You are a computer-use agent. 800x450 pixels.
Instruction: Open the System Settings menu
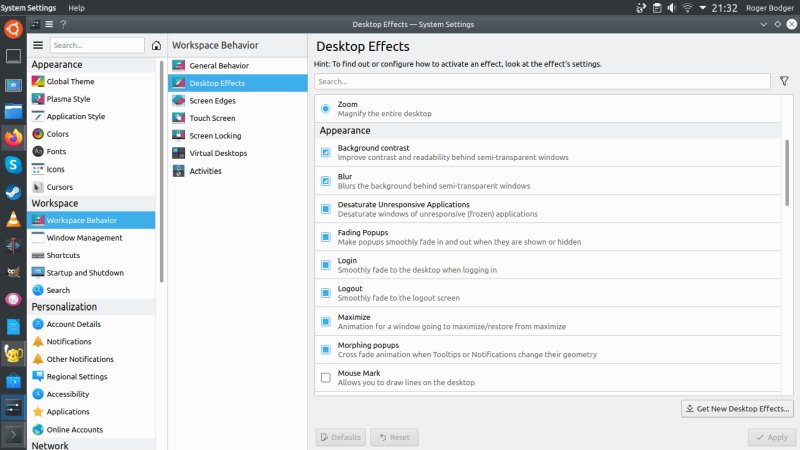coord(28,7)
